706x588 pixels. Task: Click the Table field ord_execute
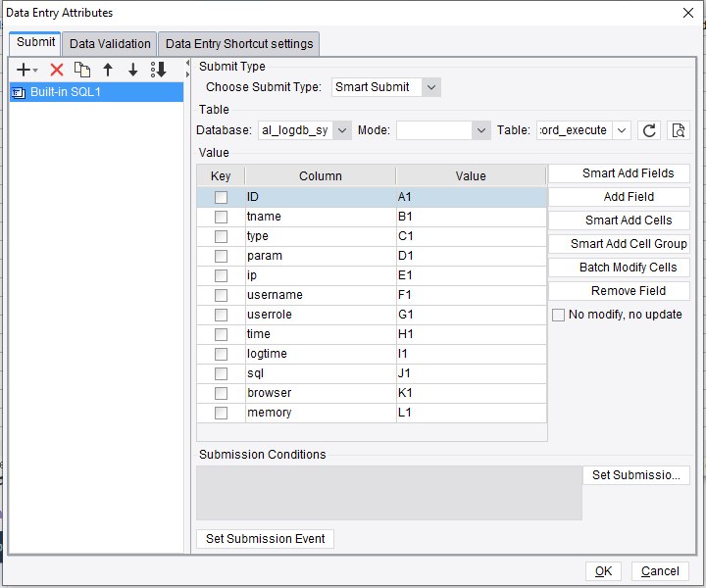tap(574, 130)
